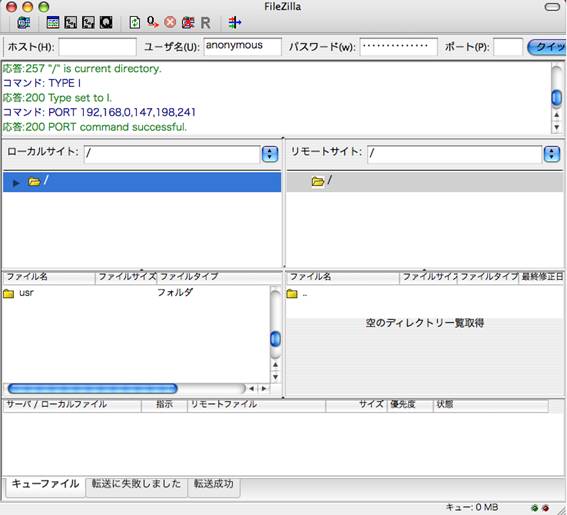The width and height of the screenshot is (567, 515).
Task: Toggle the message log view icon
Action: [x=53, y=23]
